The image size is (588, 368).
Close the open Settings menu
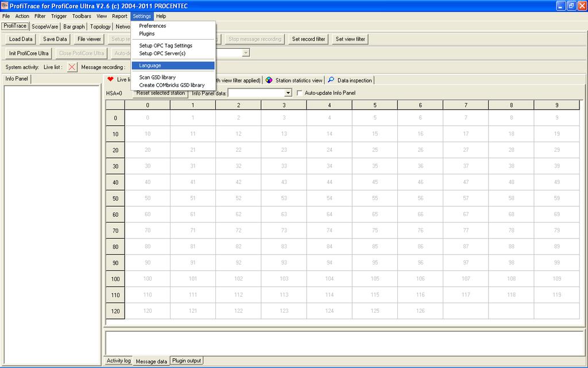coord(142,16)
